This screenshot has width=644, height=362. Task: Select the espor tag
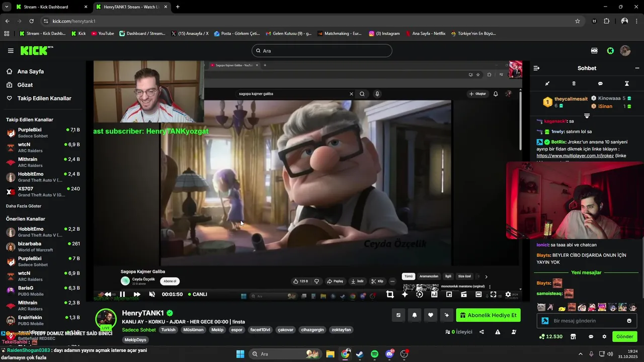click(x=236, y=330)
